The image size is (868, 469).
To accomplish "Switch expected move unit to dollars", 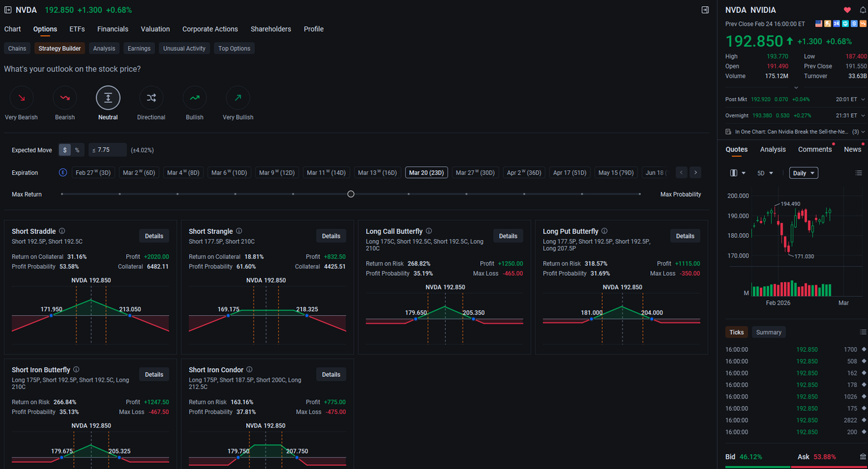I will point(65,150).
